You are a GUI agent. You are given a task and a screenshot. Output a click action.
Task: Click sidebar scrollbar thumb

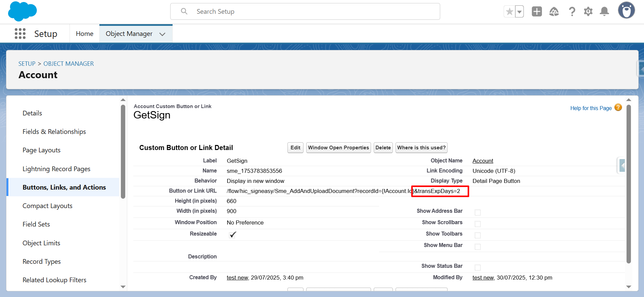tap(123, 151)
